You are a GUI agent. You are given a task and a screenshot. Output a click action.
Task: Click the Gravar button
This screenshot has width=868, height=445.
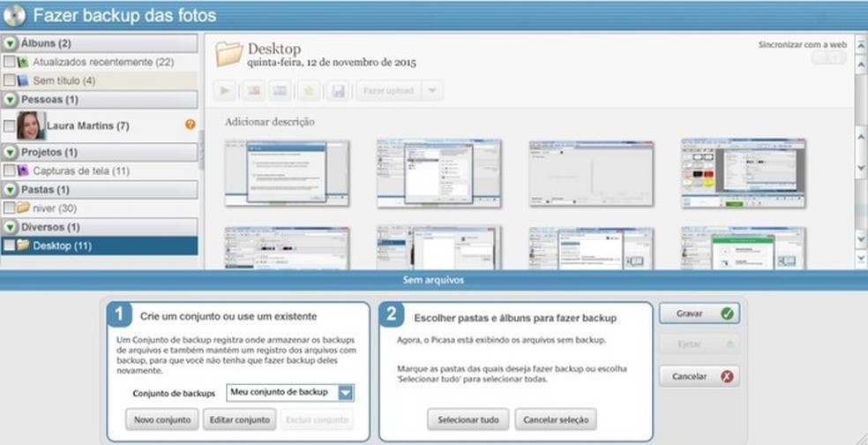pos(700,313)
